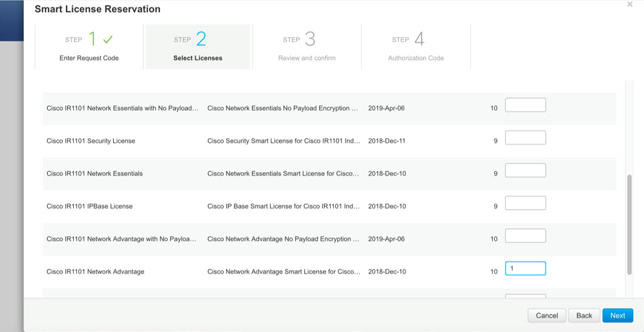The width and height of the screenshot is (644, 332).
Task: Click quantity field containing 1 for Network Advantage
Action: click(x=525, y=268)
